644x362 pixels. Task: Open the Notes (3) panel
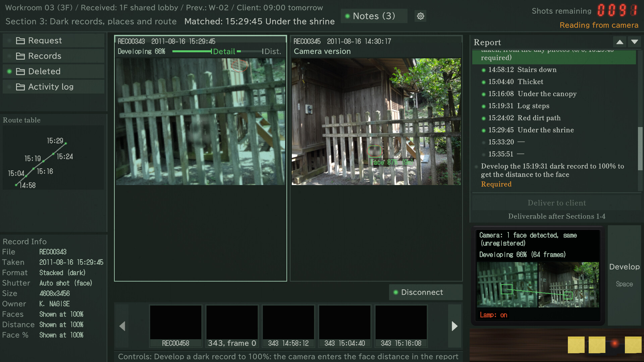coord(374,16)
